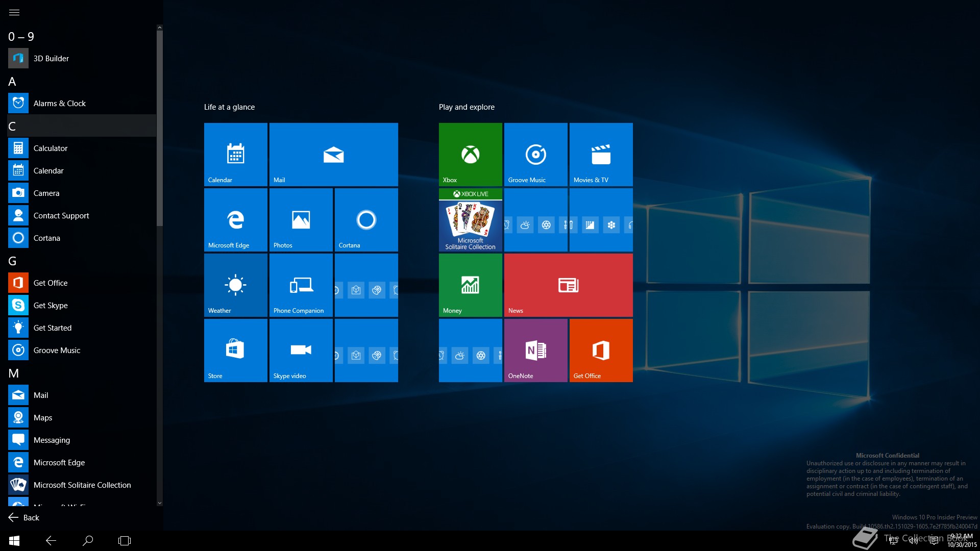
Task: Open Calculator in the app list
Action: 82,148
